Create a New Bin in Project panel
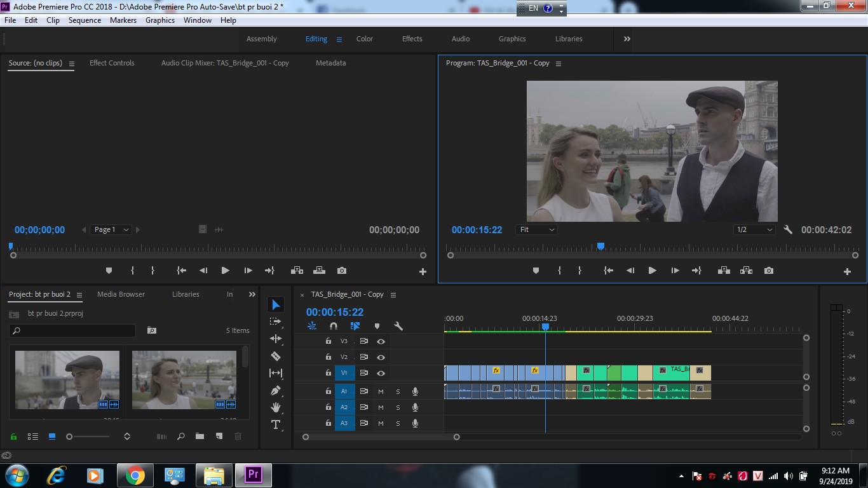The image size is (868, 488). [x=200, y=437]
